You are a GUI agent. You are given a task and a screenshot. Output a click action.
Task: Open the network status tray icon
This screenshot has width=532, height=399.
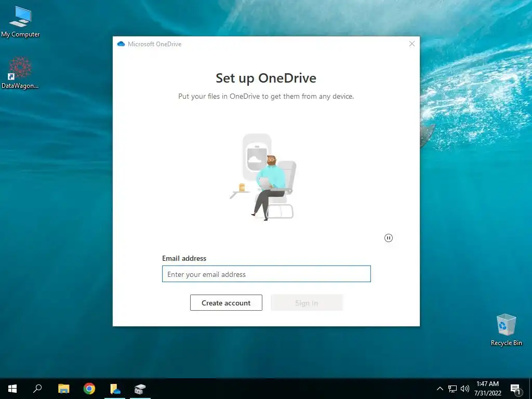pos(453,389)
